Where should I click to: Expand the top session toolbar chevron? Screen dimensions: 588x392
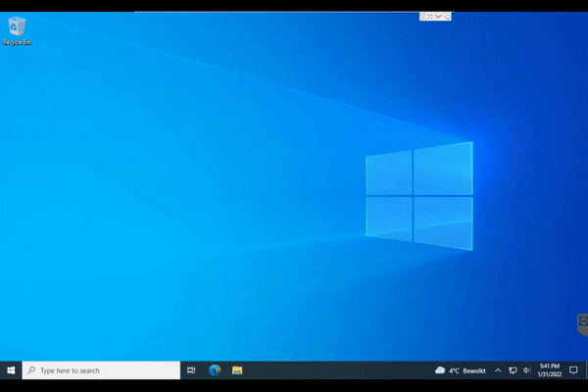point(438,17)
